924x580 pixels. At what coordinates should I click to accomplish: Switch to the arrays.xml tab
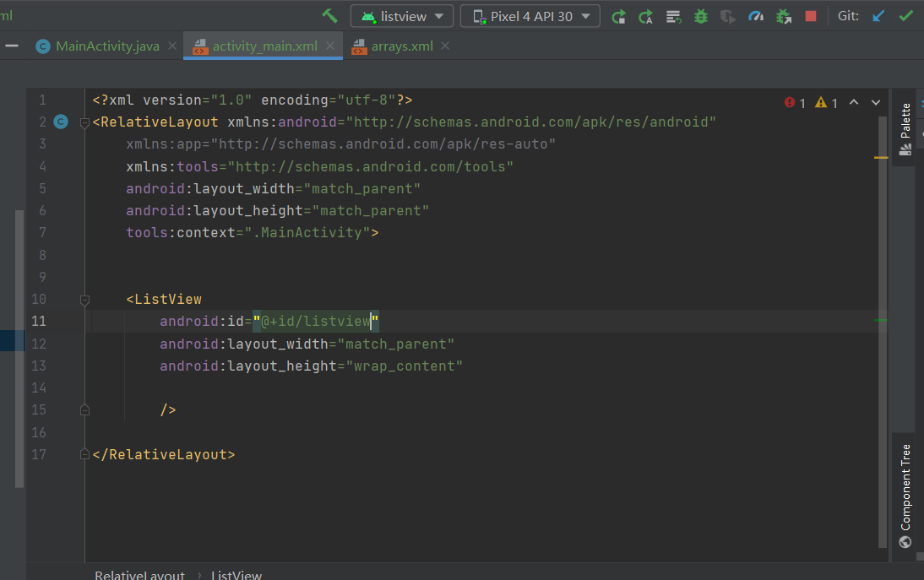coord(401,46)
